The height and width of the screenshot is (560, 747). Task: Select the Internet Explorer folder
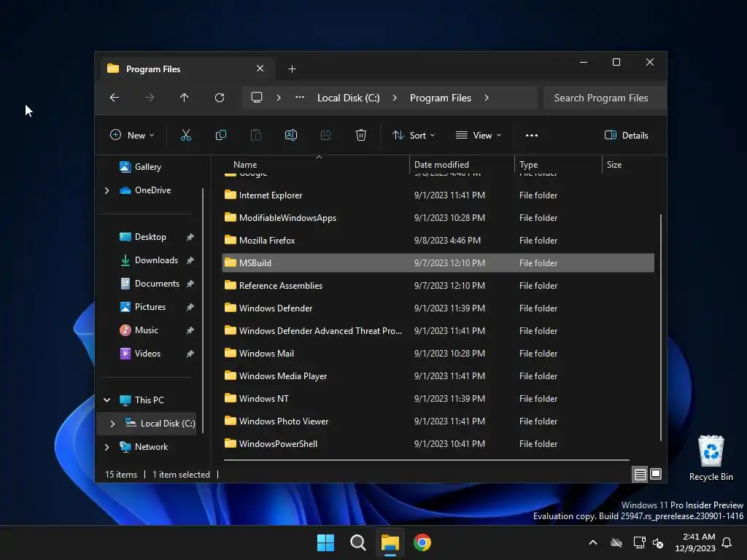(438, 195)
